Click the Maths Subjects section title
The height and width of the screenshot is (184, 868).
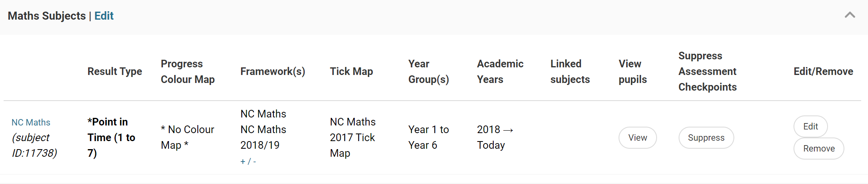pyautogui.click(x=46, y=16)
